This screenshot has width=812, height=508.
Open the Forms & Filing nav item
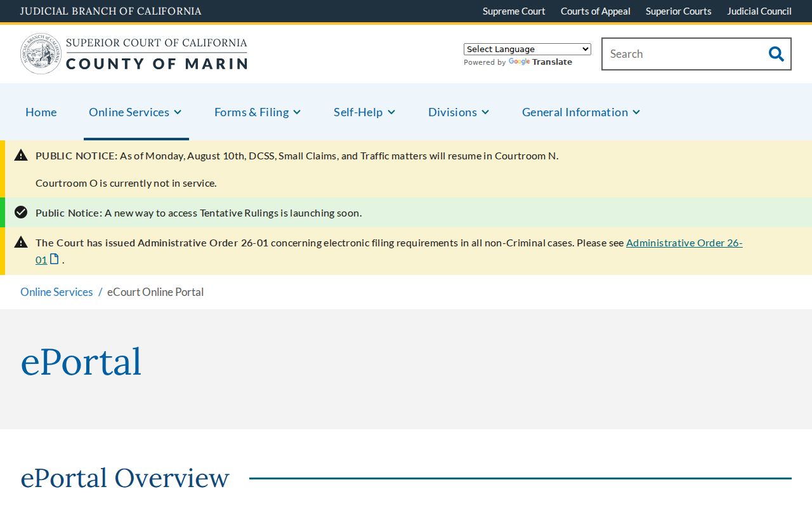[x=251, y=112]
